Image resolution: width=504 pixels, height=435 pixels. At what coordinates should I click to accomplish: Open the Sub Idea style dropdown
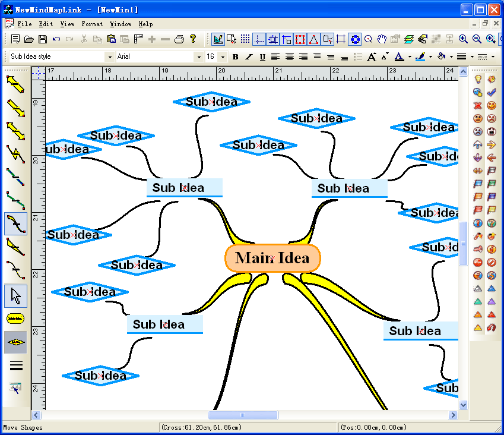coord(109,57)
